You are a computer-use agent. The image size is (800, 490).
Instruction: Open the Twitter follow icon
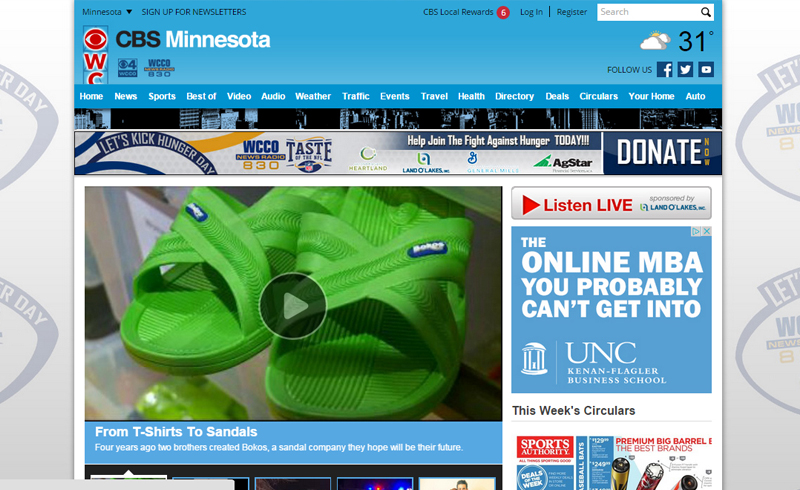click(685, 70)
